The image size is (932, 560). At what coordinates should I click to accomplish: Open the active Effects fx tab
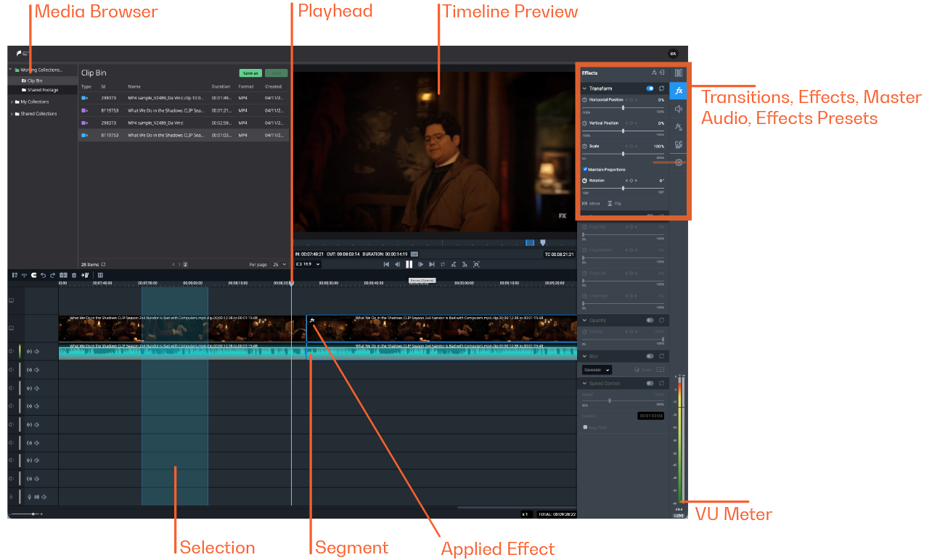[x=679, y=91]
